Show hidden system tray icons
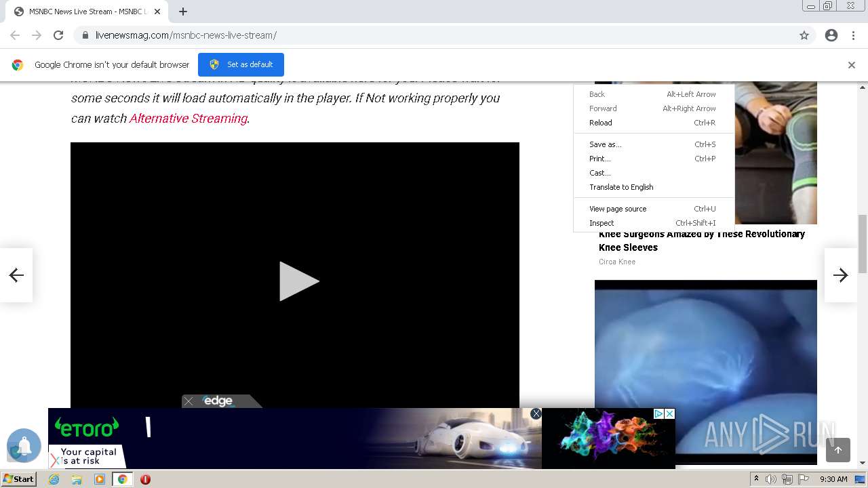Viewport: 868px width, 488px height. pos(756,479)
